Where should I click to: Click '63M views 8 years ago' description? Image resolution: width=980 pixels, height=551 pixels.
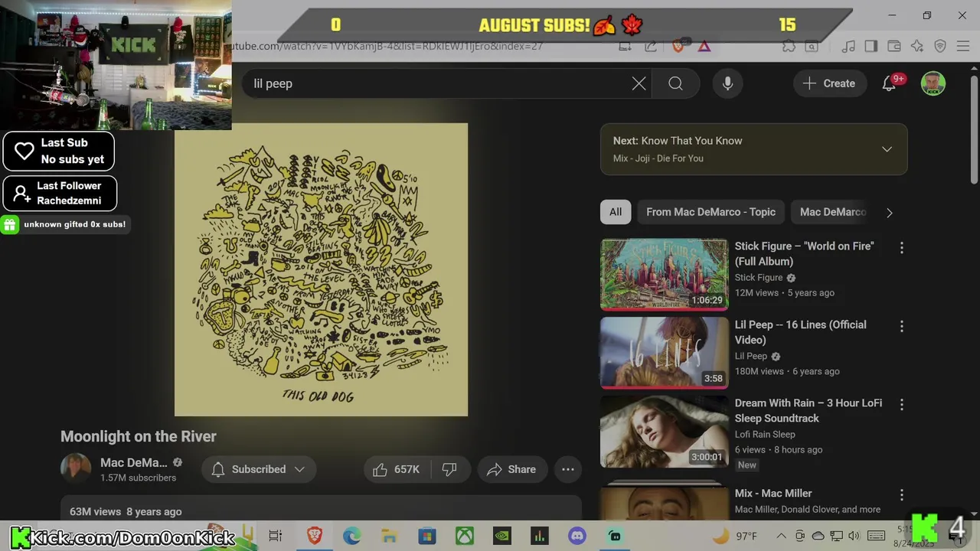pos(126,511)
